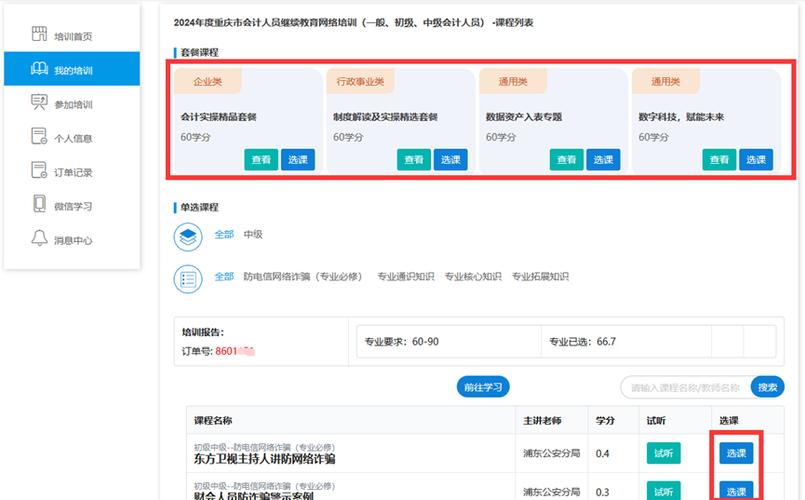Click the order number 8601
Viewport: 805px width, 500px height.
coord(235,351)
